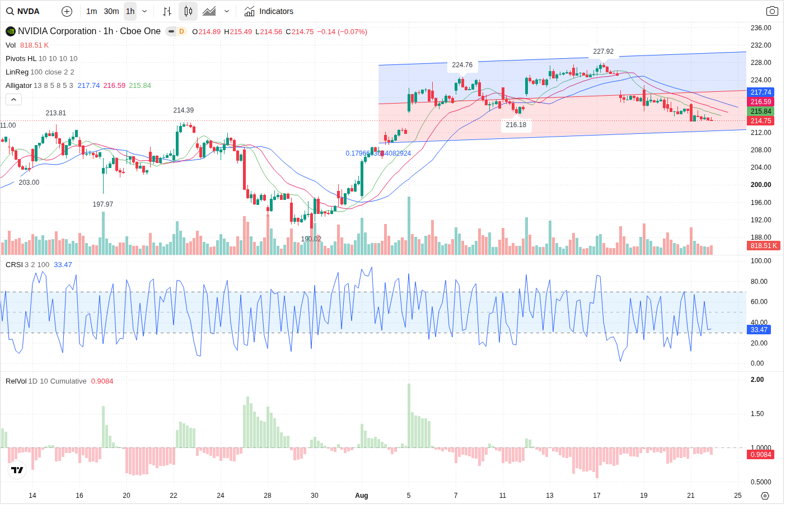Click the 190.02 pivot low label
795x532 pixels.
click(311, 239)
